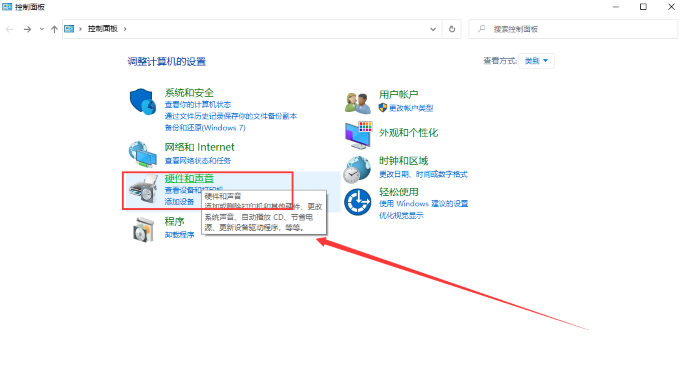Viewport: 682px width, 384px height.
Task: Open the Appearance and Personalization monitor icon
Action: click(x=358, y=135)
